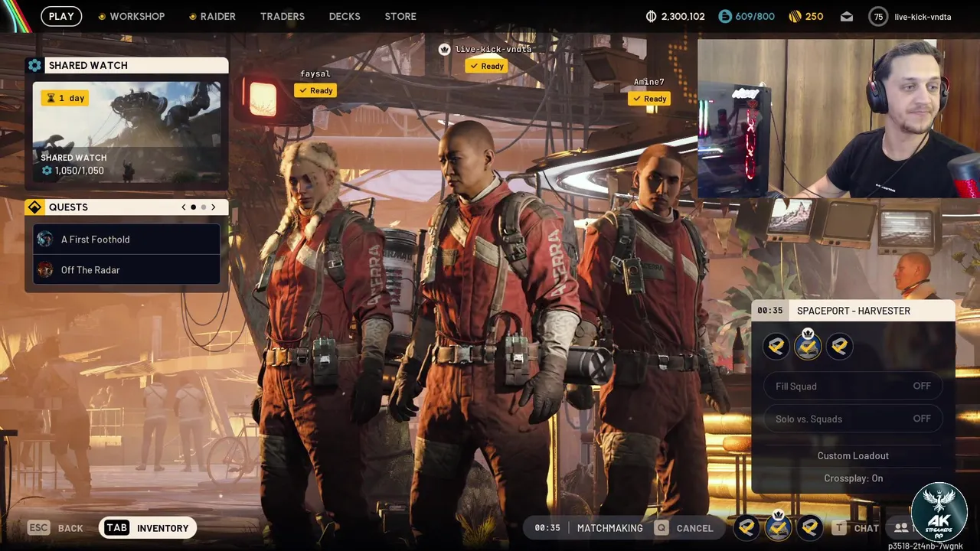980x551 pixels.
Task: Open the A First Foothold quest
Action: point(126,240)
